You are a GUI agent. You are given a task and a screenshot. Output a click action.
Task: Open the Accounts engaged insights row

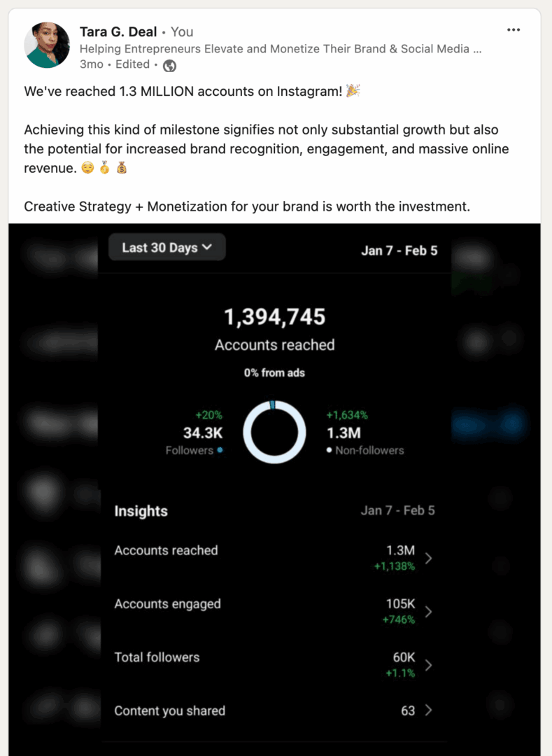coord(274,611)
